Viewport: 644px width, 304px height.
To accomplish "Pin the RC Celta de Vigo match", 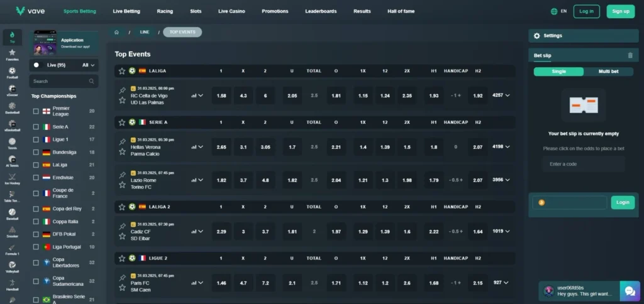I will pos(122,91).
